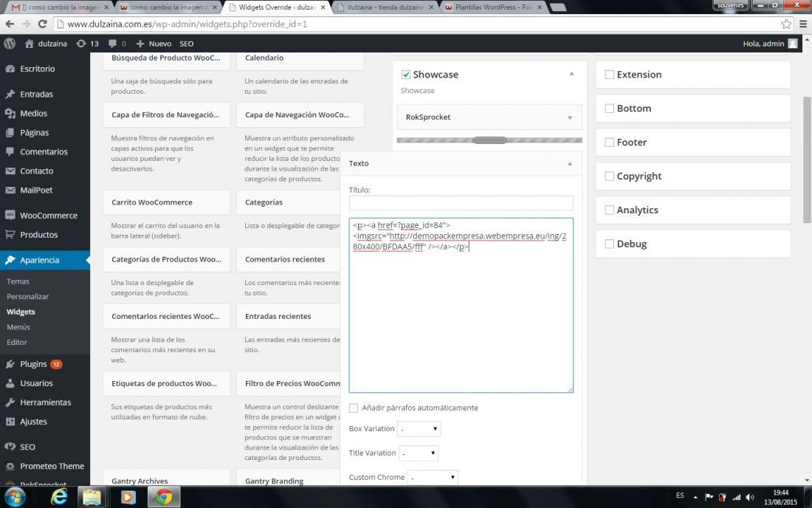812x508 pixels.
Task: Enable Añadir párrafos automáticamente
Action: pyautogui.click(x=354, y=408)
